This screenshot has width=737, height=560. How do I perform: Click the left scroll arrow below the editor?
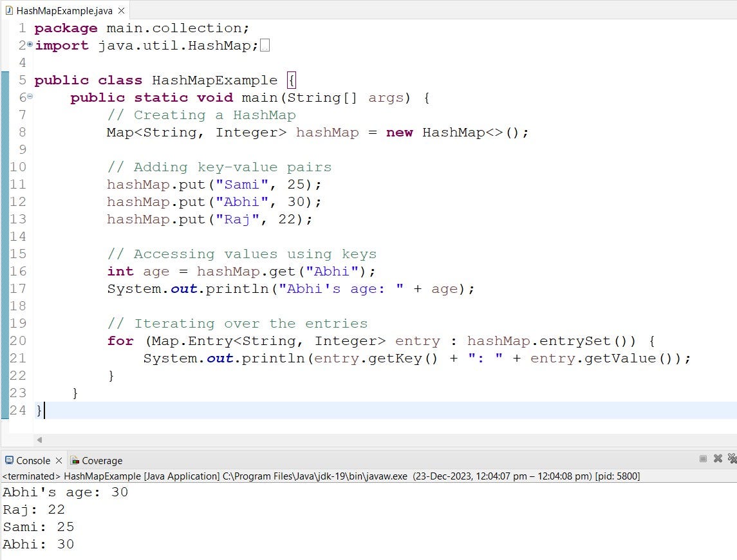(x=39, y=439)
